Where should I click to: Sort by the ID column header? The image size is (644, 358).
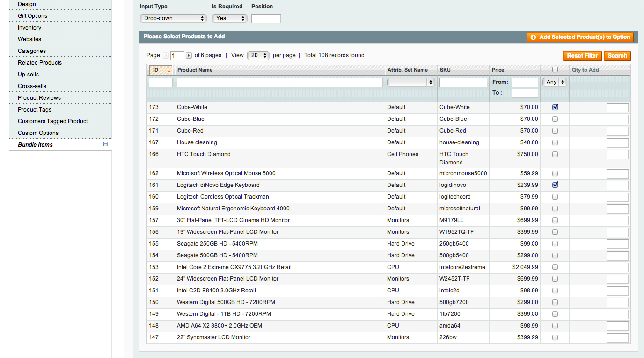coord(161,70)
